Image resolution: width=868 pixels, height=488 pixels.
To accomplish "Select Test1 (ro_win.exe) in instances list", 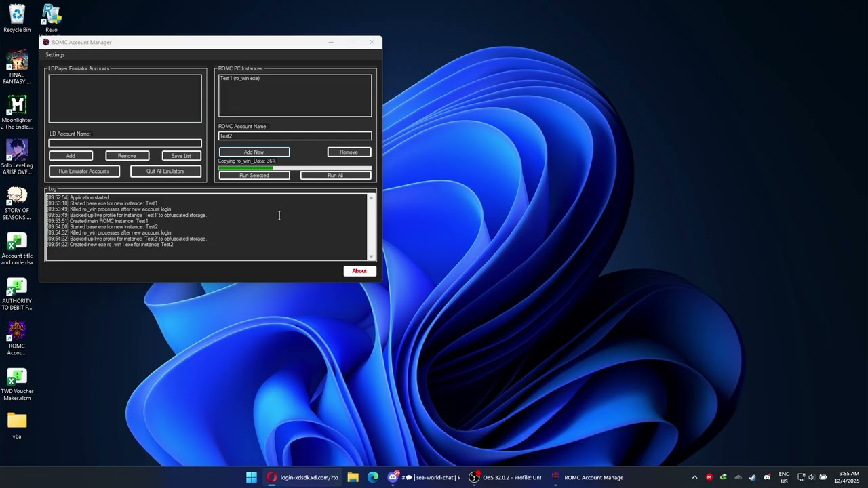I will point(240,79).
